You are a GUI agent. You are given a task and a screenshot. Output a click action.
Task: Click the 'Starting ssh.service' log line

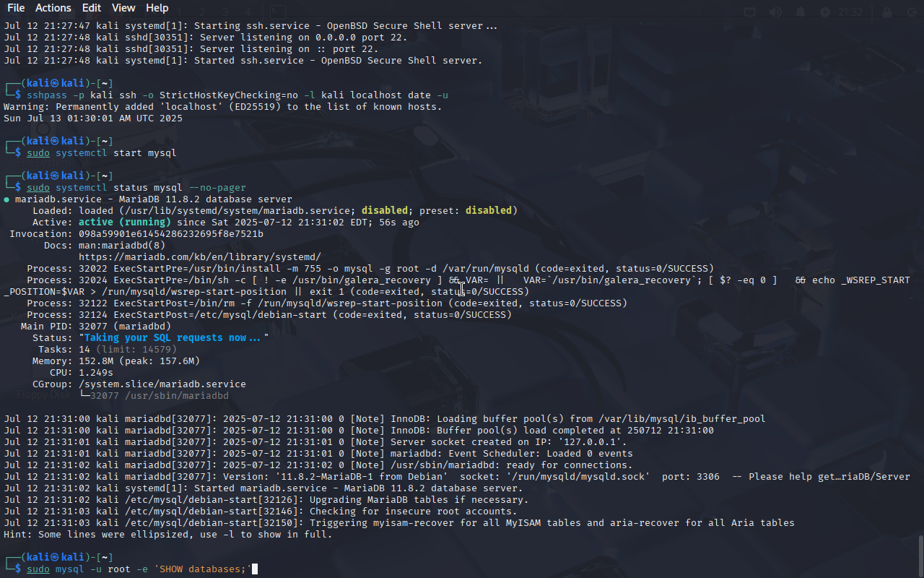(x=250, y=26)
